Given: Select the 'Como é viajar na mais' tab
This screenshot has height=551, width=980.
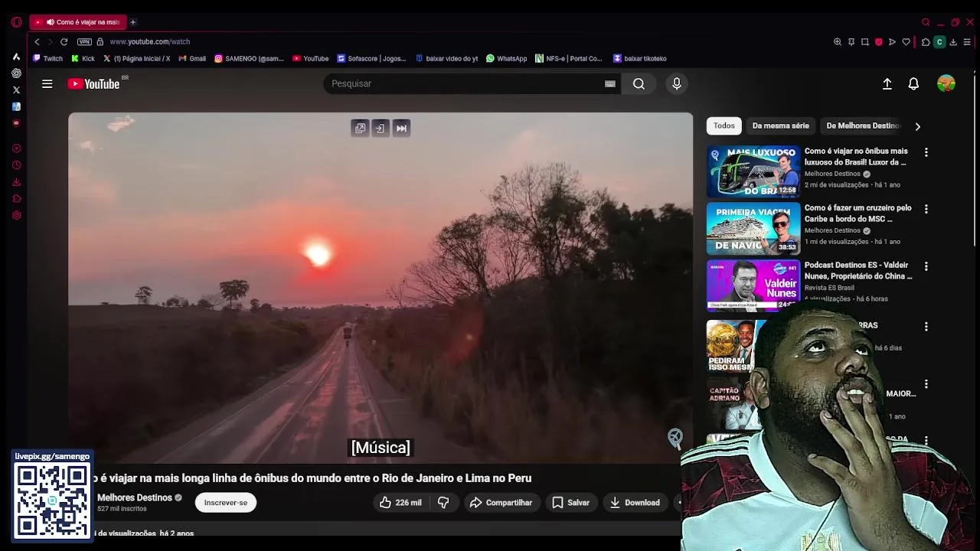Looking at the screenshot, I should click(x=77, y=22).
